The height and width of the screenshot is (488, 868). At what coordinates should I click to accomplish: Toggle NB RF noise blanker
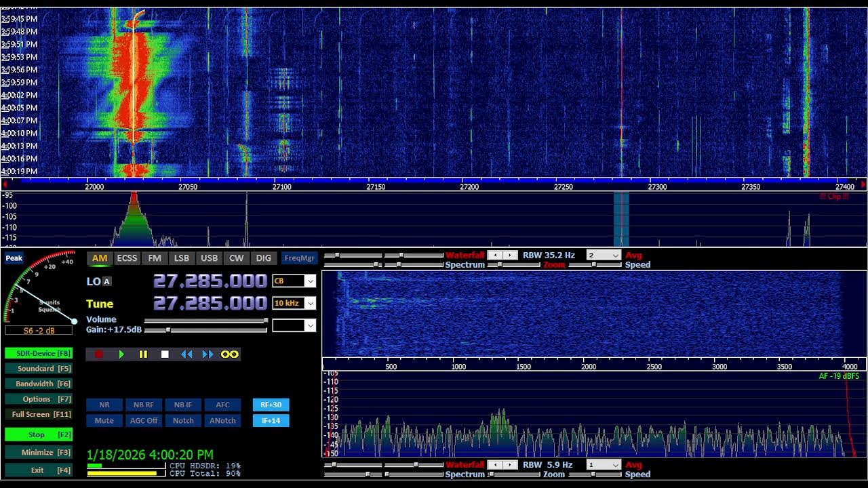[x=144, y=405]
